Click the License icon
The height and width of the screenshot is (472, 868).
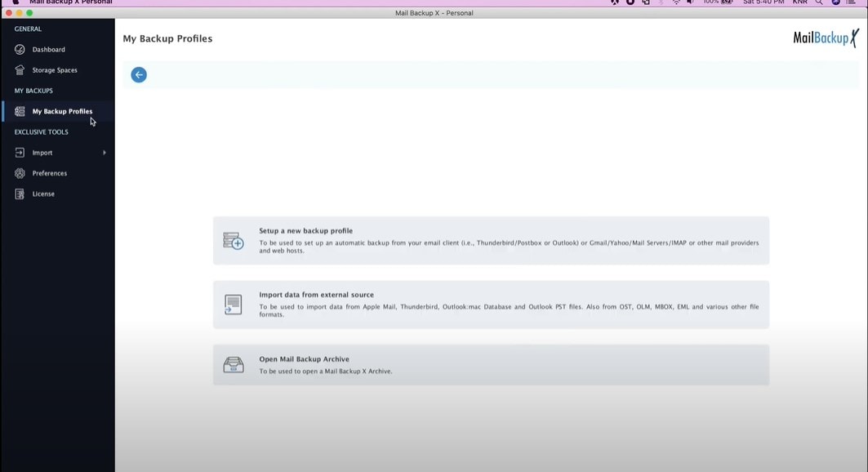point(20,194)
